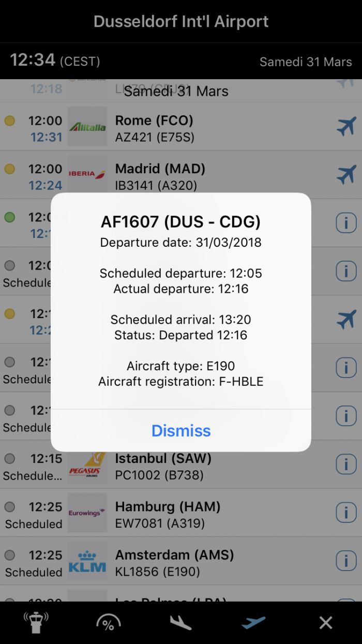Open info for Istanbul PC1002 flight
The width and height of the screenshot is (362, 644).
click(x=346, y=465)
